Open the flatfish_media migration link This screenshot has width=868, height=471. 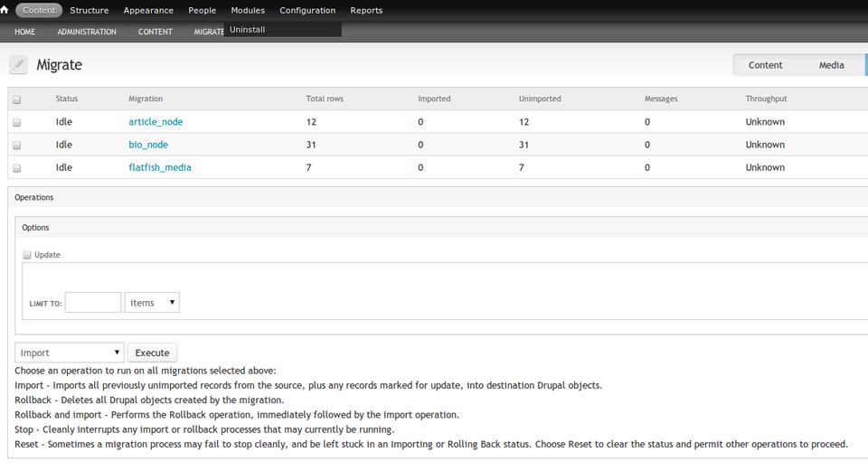(160, 167)
